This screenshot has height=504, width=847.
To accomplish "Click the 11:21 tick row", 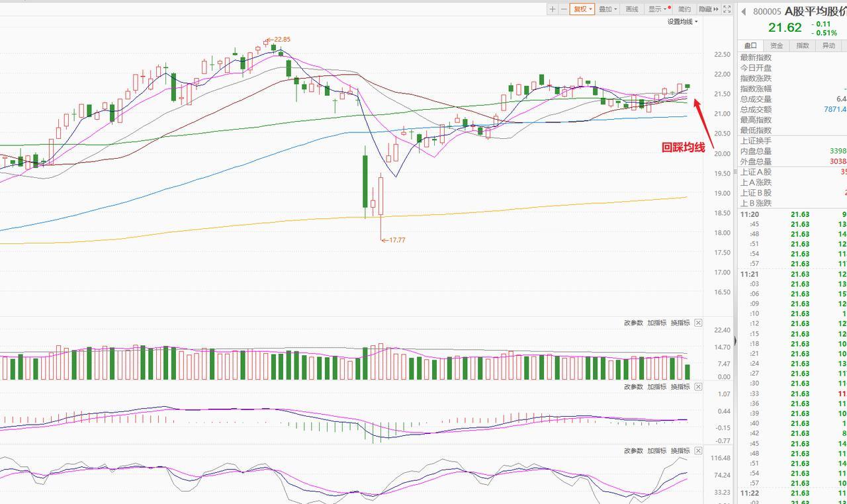I will 792,274.
